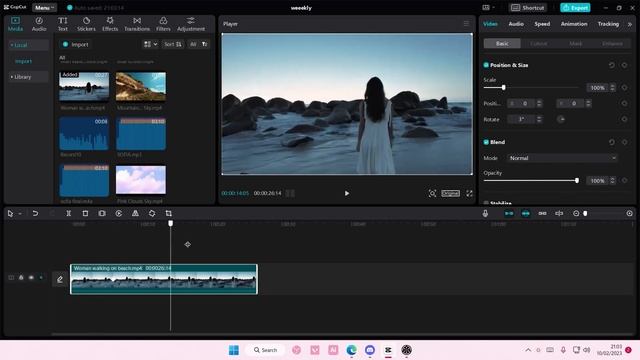Viewport: 640px width, 360px height.
Task: Open the Transitions panel
Action: click(x=137, y=24)
